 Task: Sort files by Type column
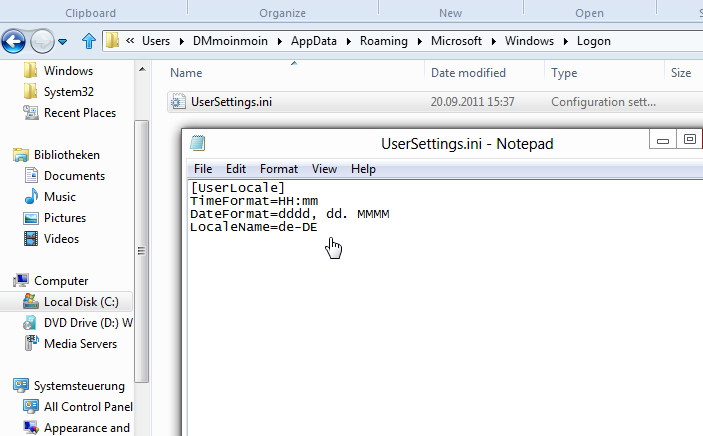(x=564, y=73)
